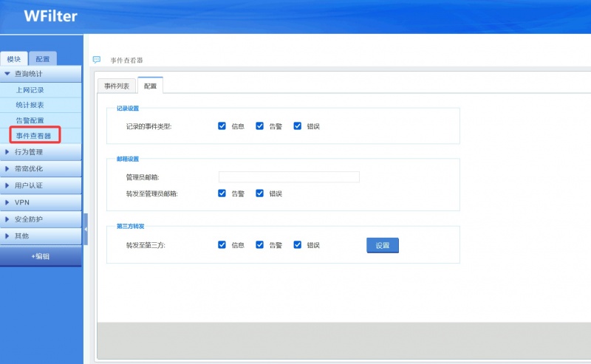This screenshot has width=591, height=364.
Task: Uncheck 告警 under 记录的事件类型
Action: [x=260, y=126]
